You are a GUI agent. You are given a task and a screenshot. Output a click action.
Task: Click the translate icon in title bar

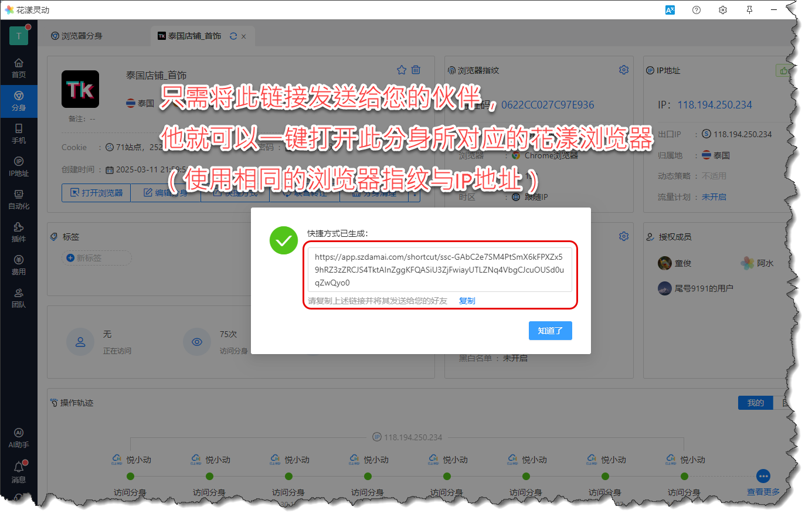[x=670, y=10]
